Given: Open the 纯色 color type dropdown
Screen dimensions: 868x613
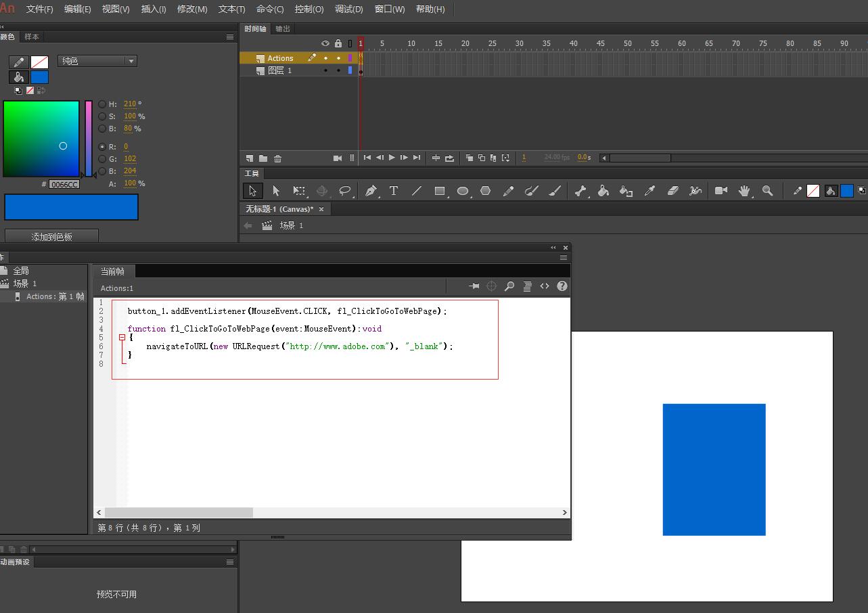Looking at the screenshot, I should pyautogui.click(x=97, y=61).
